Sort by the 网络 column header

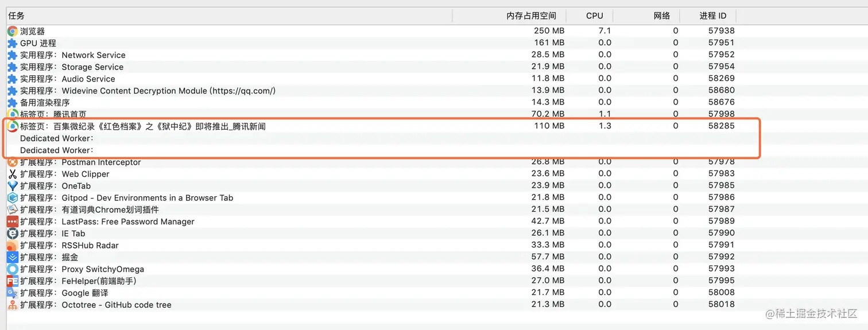point(662,16)
